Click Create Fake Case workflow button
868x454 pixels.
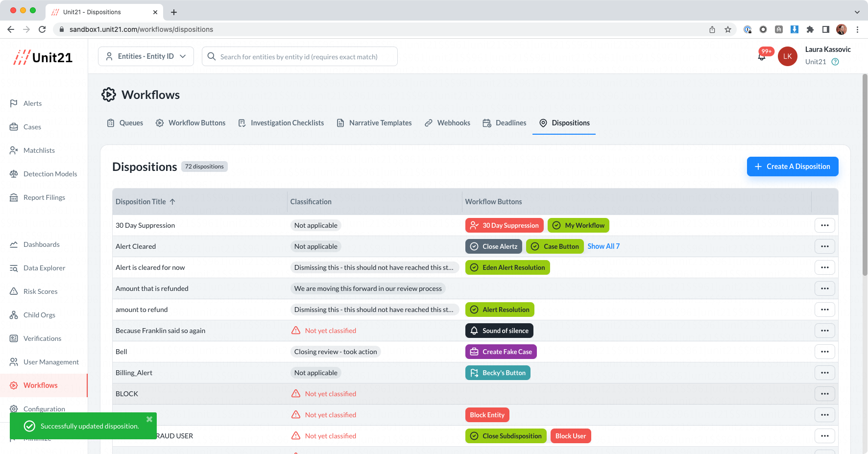tap(501, 352)
